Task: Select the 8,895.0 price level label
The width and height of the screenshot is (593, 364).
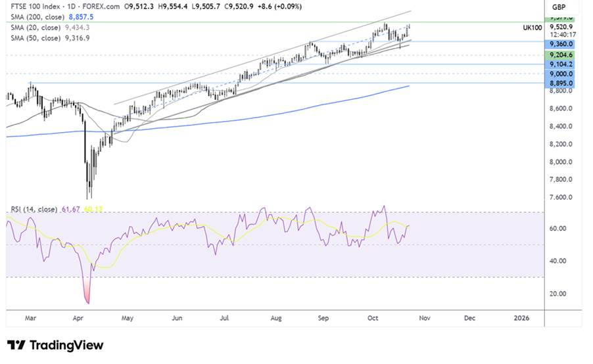Action: (561, 83)
